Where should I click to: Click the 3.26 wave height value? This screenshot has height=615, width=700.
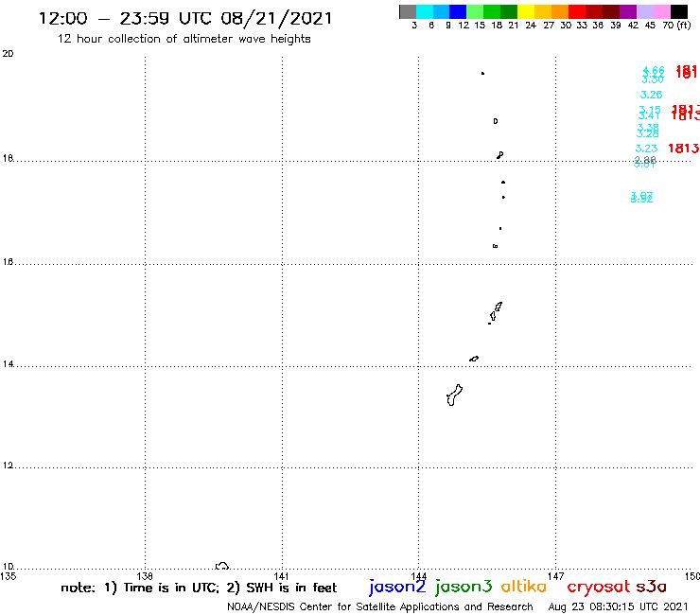[651, 95]
